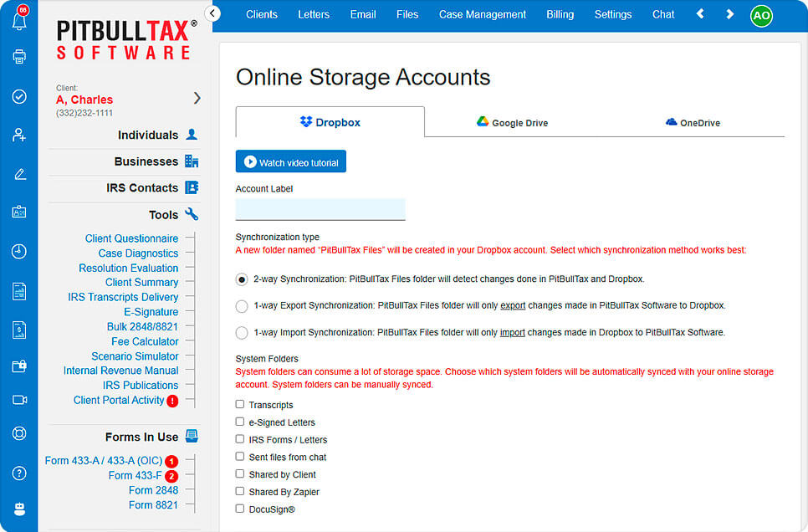Open the report document chart icon

(x=19, y=291)
